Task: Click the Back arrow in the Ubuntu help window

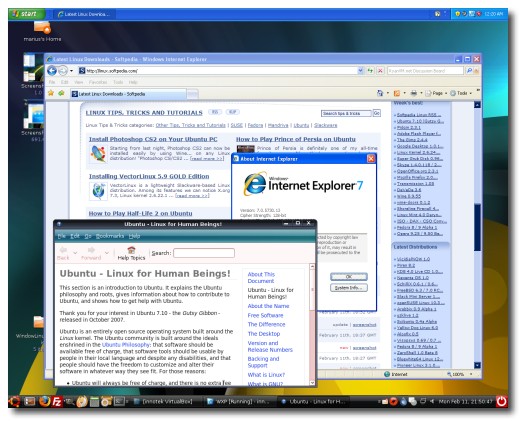Action: click(63, 253)
